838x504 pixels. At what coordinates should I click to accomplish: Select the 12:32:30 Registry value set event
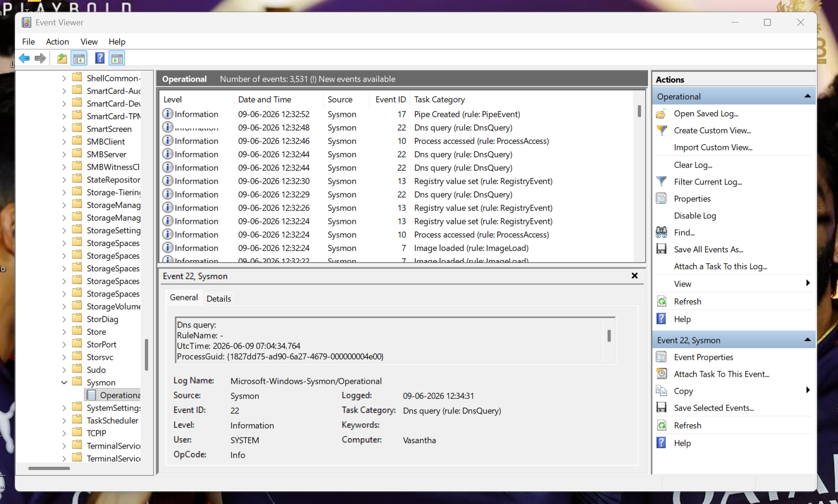pyautogui.click(x=396, y=181)
